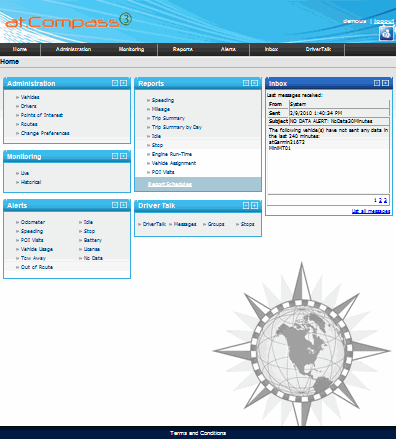This screenshot has width=396, height=440.
Task: Click the logout link
Action: tap(384, 21)
